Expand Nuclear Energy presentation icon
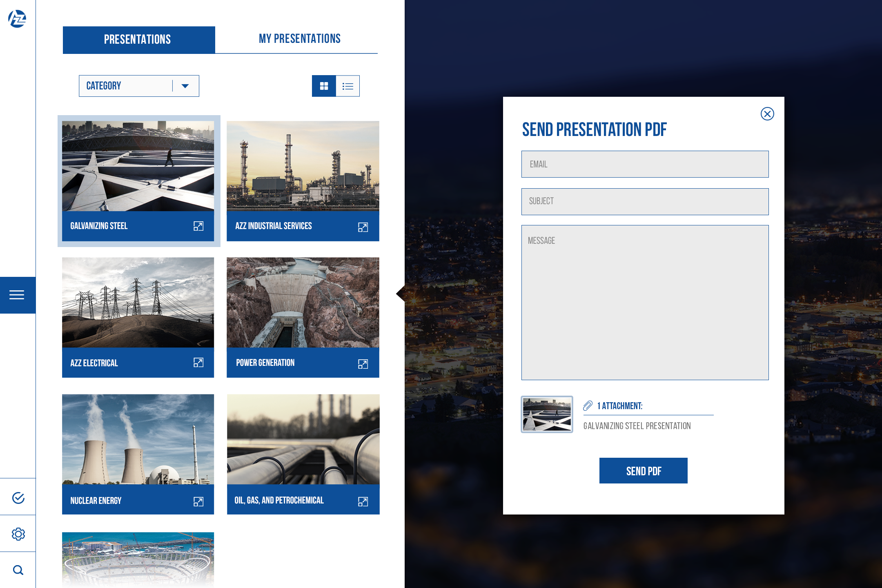This screenshot has width=882, height=588. coord(198,501)
